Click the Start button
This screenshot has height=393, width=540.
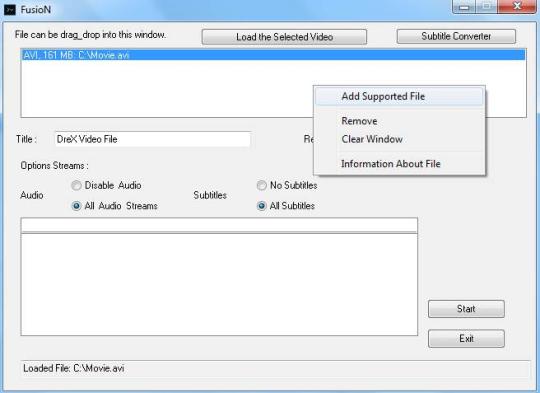pyautogui.click(x=466, y=309)
